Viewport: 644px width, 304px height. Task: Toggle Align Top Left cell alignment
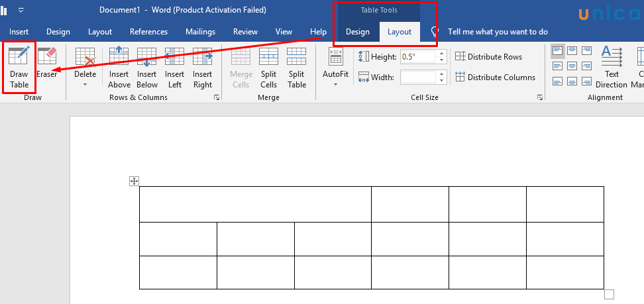(557, 51)
